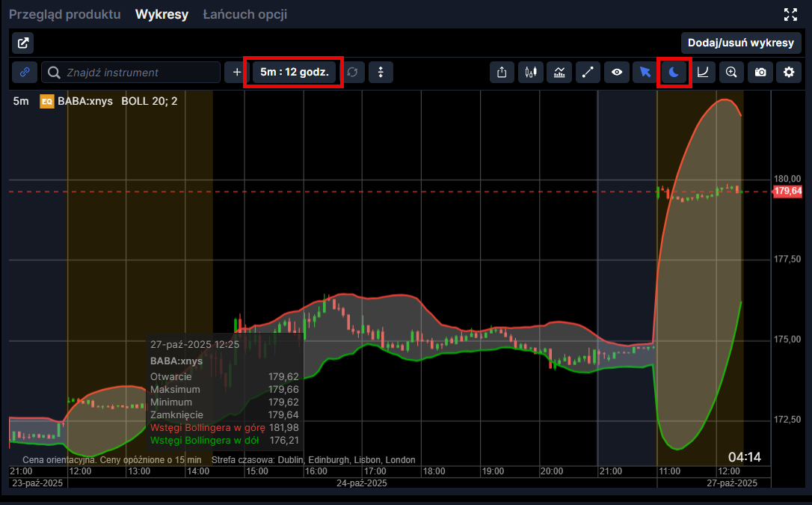Open the candlestick chart type selector
The image size is (812, 505).
pyautogui.click(x=531, y=73)
